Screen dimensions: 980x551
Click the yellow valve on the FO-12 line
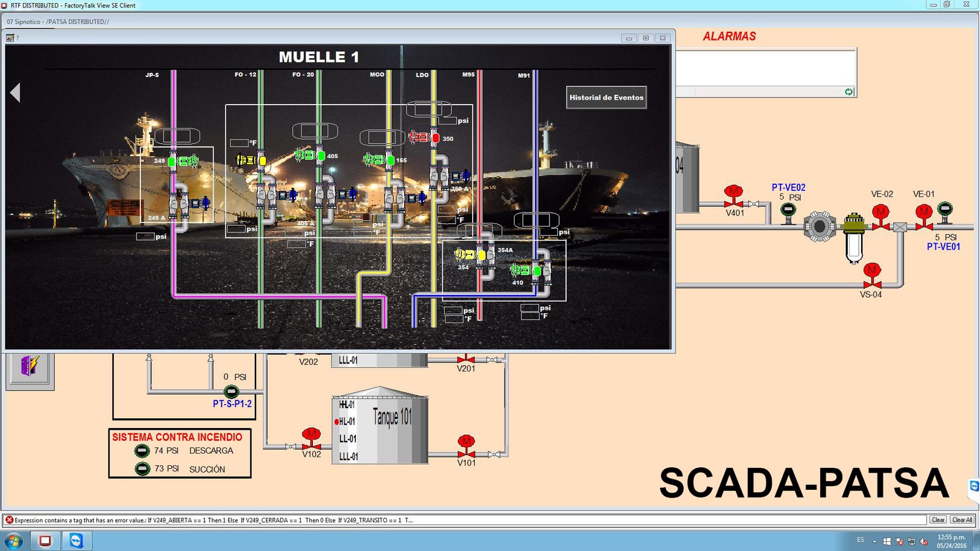pos(262,160)
